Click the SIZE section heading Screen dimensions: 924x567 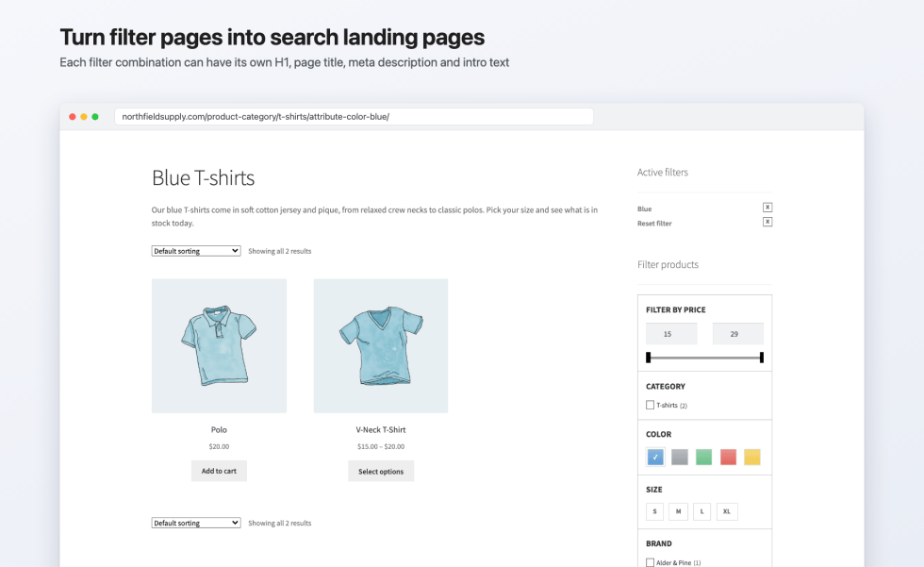coord(653,490)
